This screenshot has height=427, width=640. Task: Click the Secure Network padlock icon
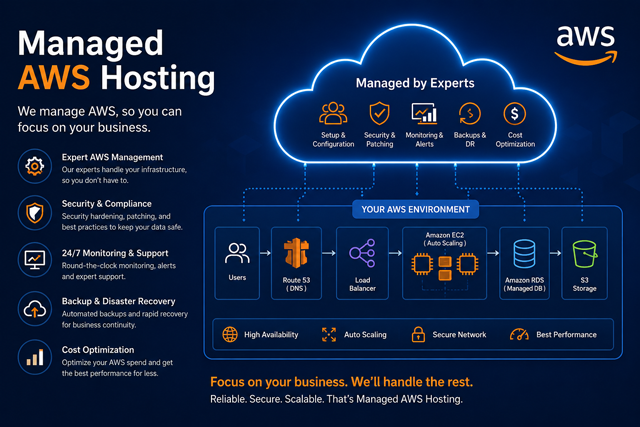(418, 334)
